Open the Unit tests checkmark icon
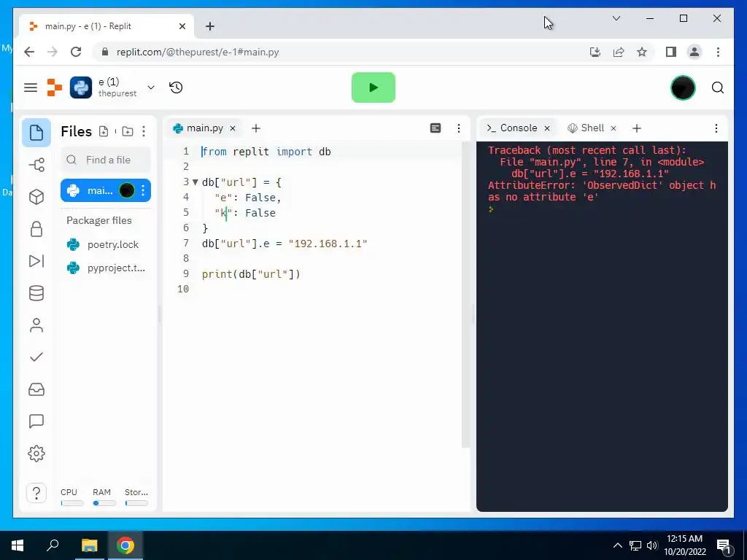 [36, 357]
